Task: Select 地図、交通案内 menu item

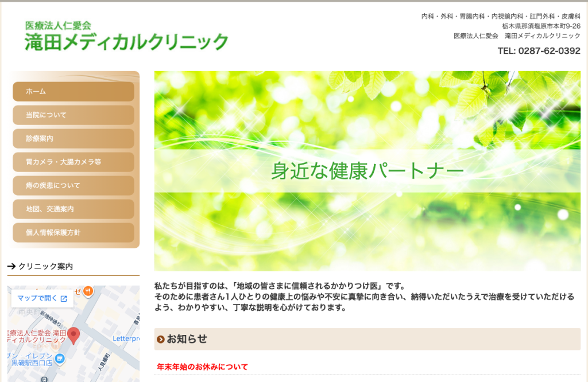Action: point(73,209)
